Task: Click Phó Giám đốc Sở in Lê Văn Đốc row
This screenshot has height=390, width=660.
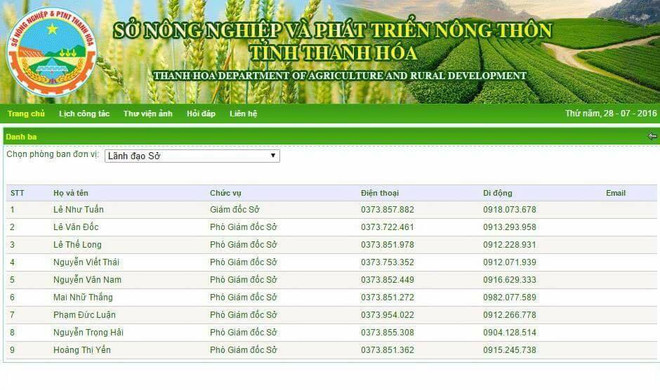Action: coord(243,227)
